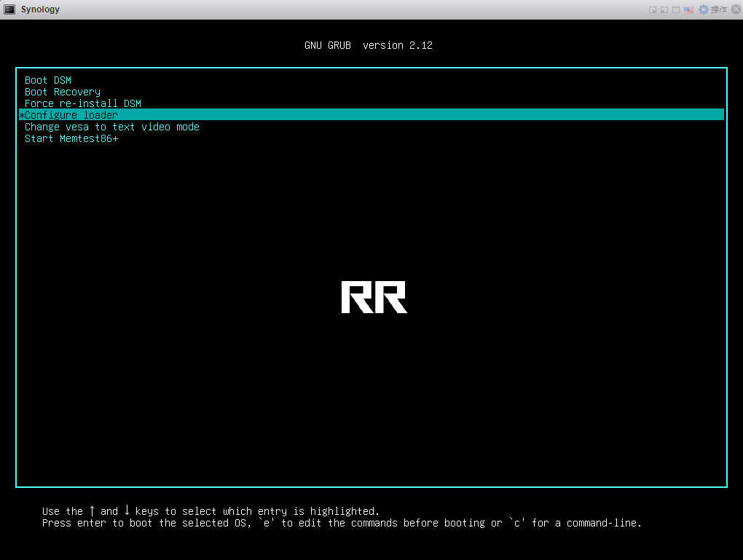Click the RR logo in the center

374,297
